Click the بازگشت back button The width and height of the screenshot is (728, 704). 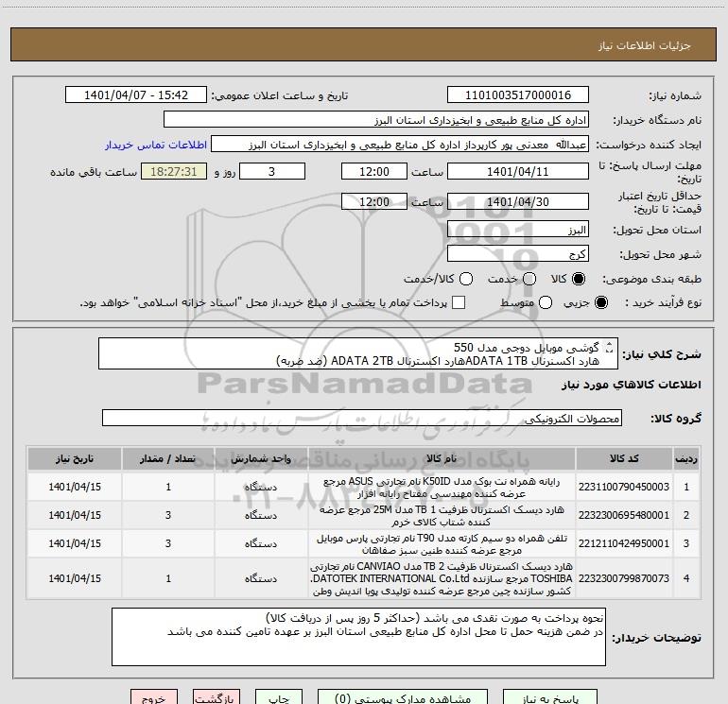pos(217,697)
